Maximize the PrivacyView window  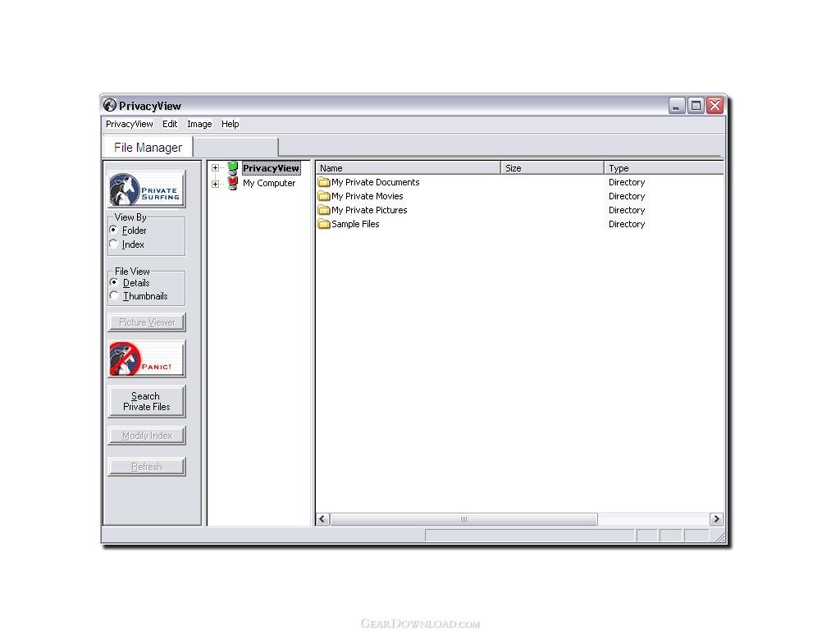tap(696, 106)
